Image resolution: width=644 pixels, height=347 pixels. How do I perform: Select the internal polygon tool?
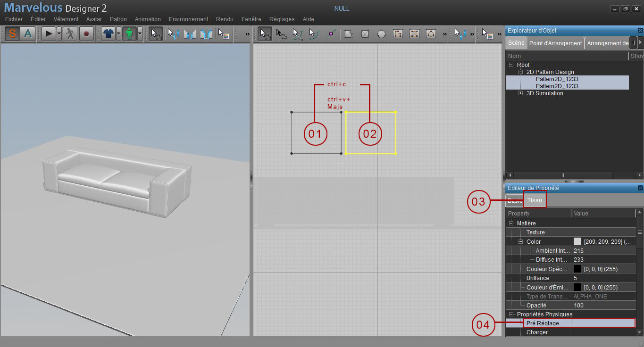click(398, 34)
